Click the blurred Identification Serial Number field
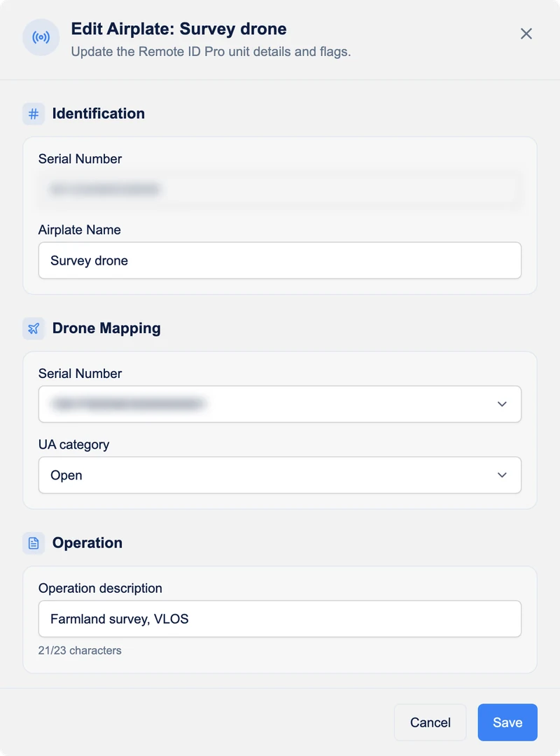The image size is (560, 756). pyautogui.click(x=280, y=189)
